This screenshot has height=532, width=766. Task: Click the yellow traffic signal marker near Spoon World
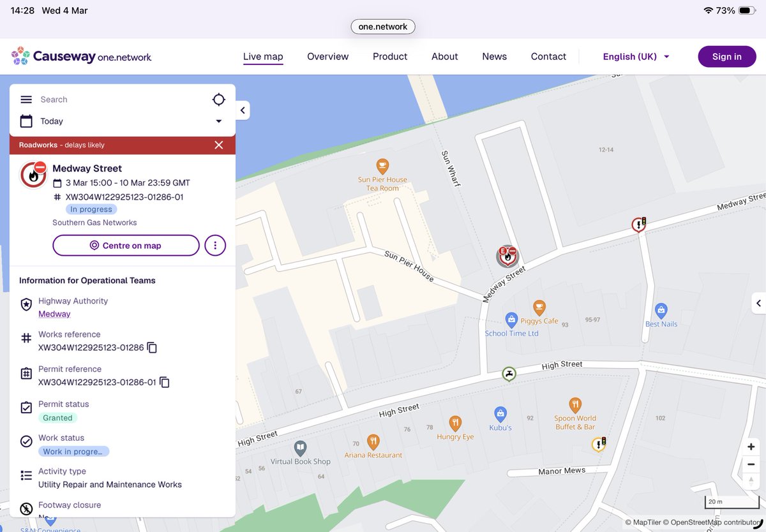tap(599, 444)
